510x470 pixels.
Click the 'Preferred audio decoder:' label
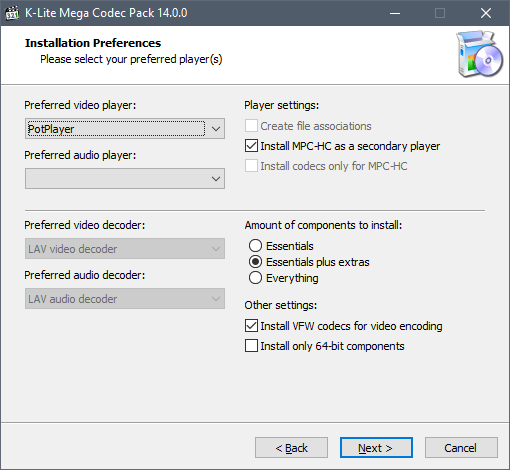click(x=85, y=275)
